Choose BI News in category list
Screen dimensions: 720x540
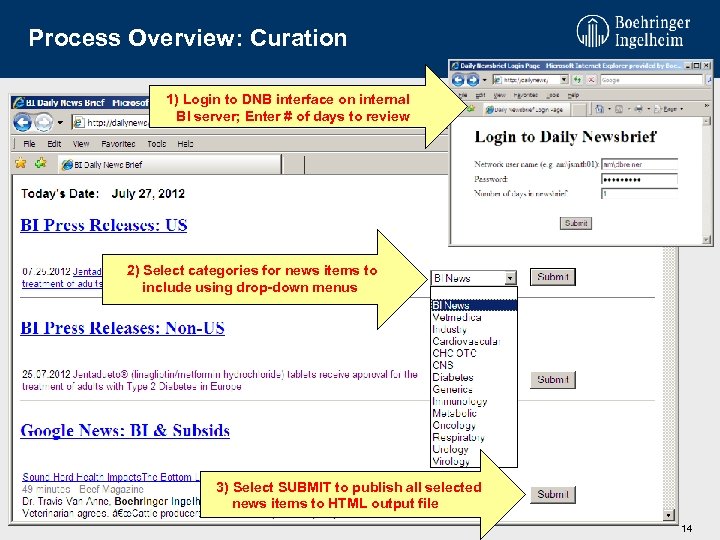pyautogui.click(x=474, y=305)
